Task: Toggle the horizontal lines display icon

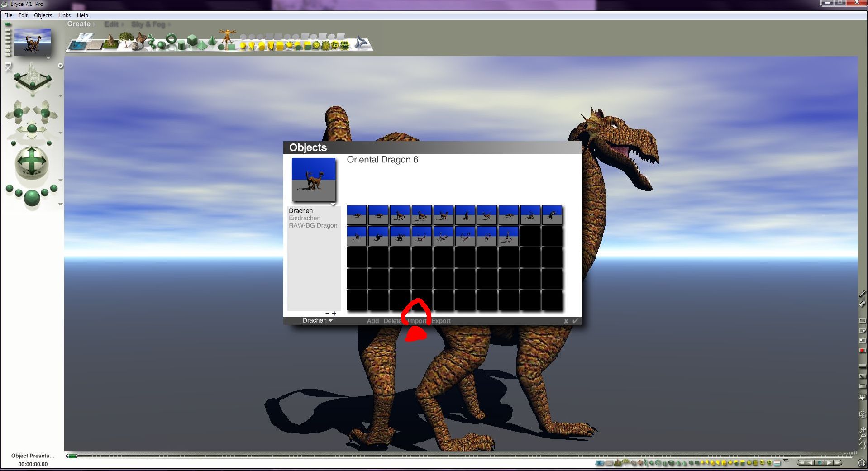Action: click(863, 366)
